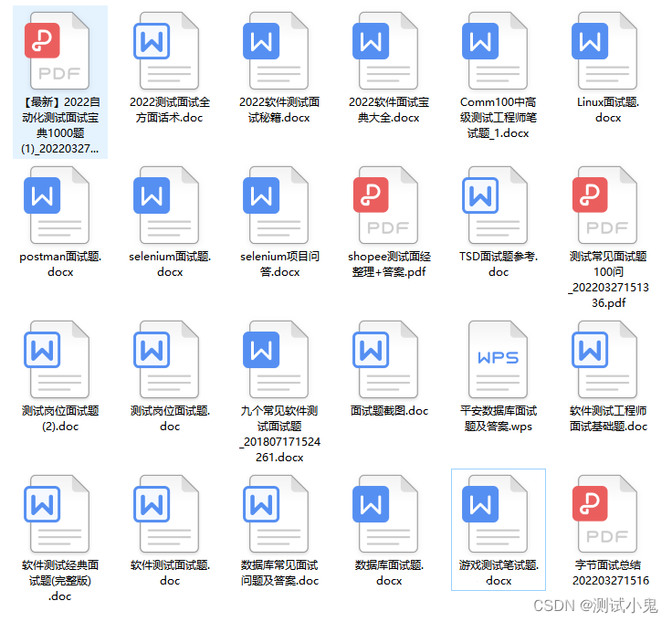The image size is (672, 622).
Task: Click the label selenium面试题.docx
Action: [x=170, y=264]
